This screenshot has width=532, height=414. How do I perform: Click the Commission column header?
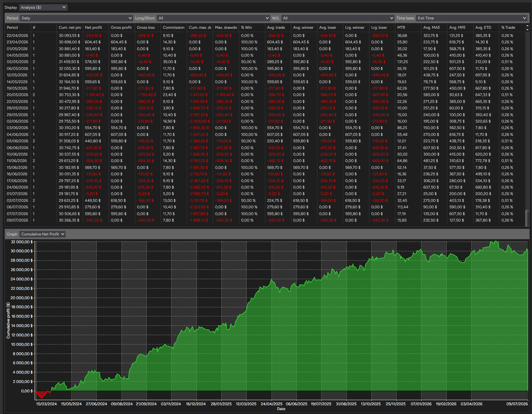pos(174,27)
